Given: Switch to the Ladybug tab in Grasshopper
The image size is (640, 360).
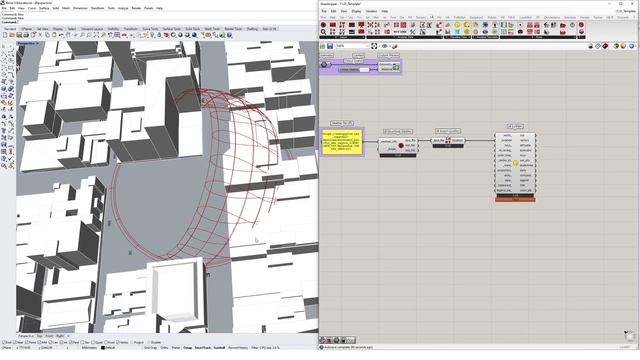Looking at the screenshot, I should pos(431,17).
